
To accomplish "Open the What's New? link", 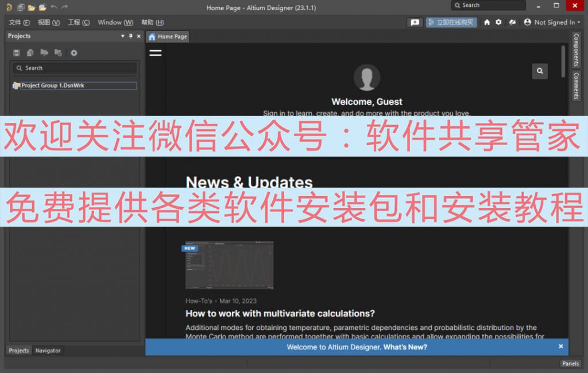I will point(405,347).
